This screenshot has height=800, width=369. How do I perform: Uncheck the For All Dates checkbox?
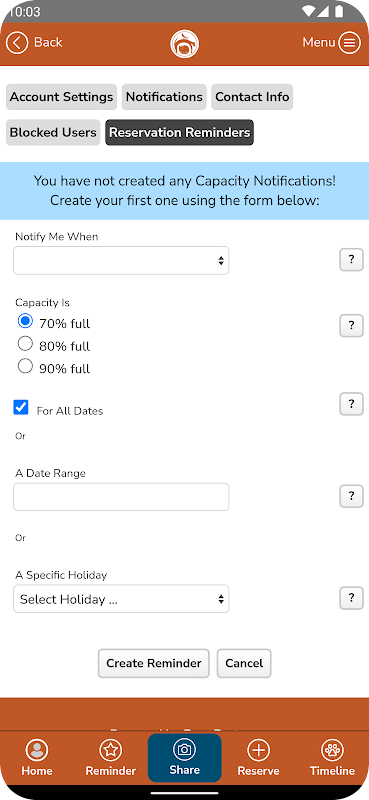point(21,408)
